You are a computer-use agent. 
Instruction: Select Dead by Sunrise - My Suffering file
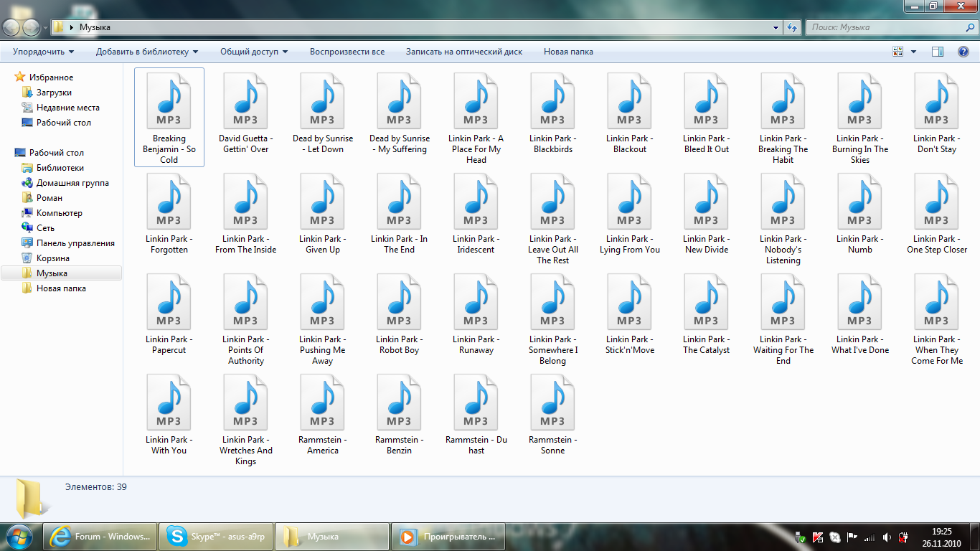(400, 113)
